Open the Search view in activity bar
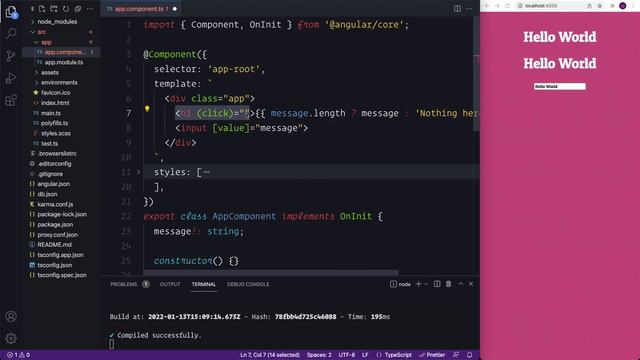The image size is (640, 360). 11,33
